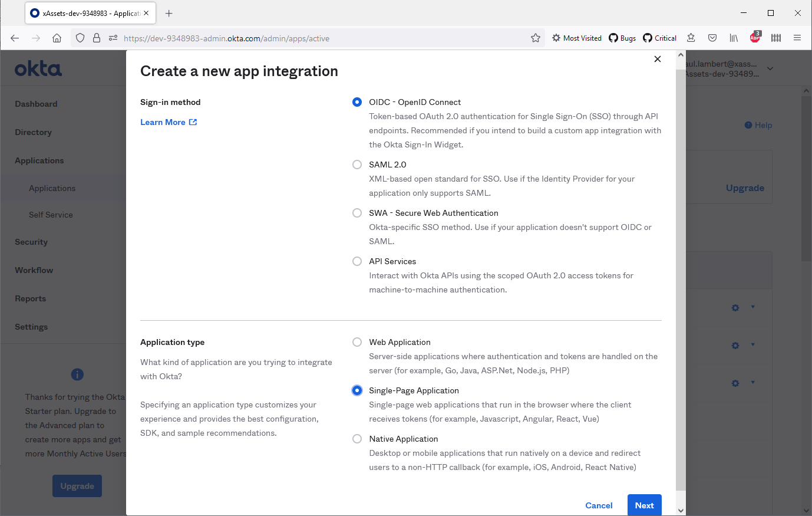Open the Most Visited bookmarks dropdown
This screenshot has height=516, width=812.
pos(576,37)
